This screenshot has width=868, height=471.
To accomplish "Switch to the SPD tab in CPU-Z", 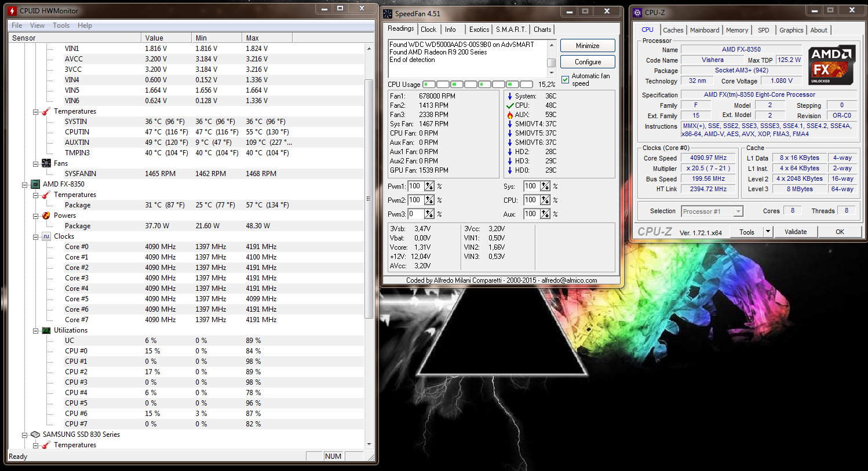I will click(764, 30).
